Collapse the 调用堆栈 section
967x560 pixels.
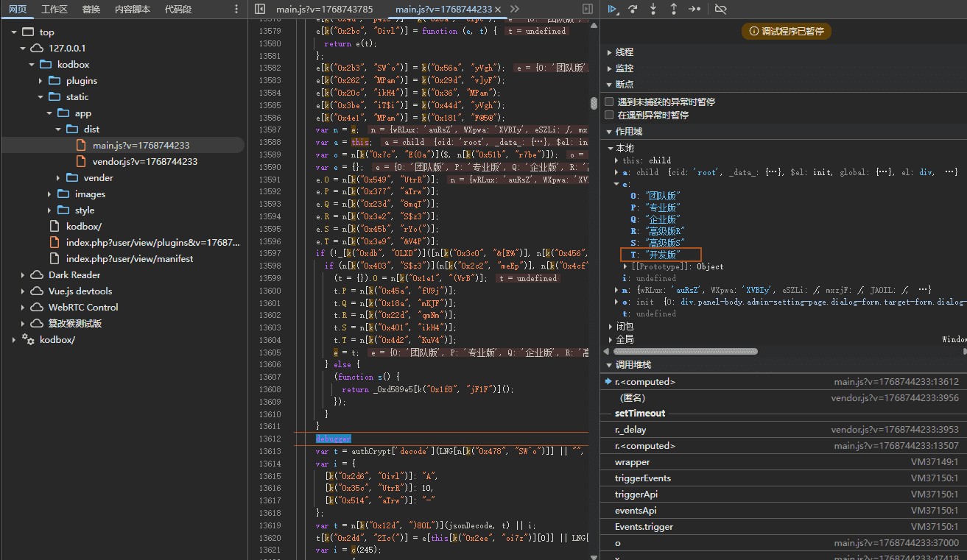(608, 365)
